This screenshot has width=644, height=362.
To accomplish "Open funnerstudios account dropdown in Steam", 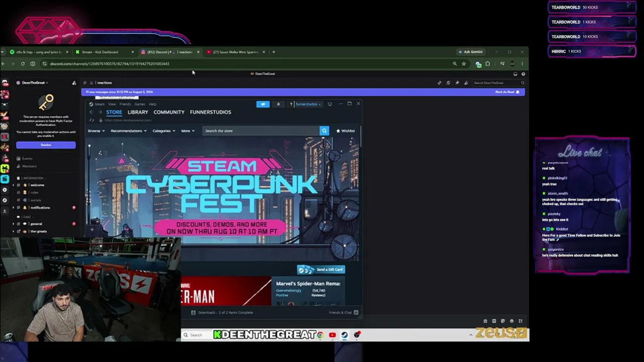I will 308,104.
